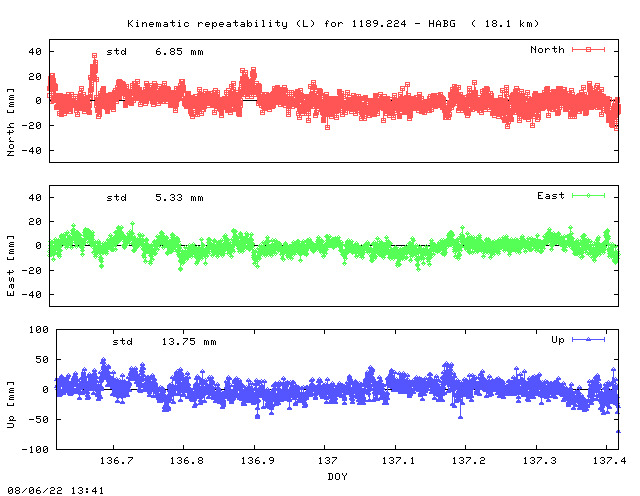Click the "(18.1 km)" baseline length in the title
Viewport: 640px width, 496px height.
pos(505,24)
